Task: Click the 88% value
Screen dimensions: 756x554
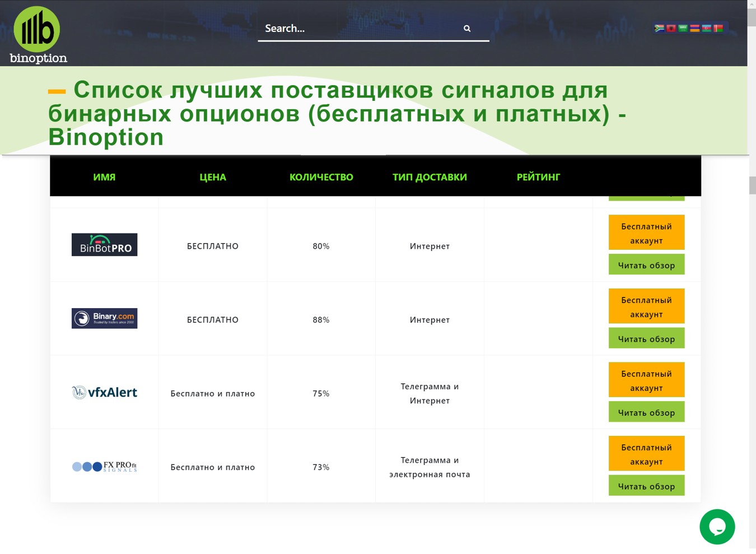Action: coord(321,320)
